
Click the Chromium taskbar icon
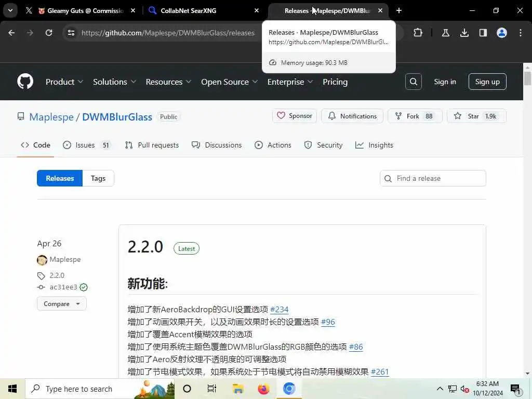click(289, 389)
